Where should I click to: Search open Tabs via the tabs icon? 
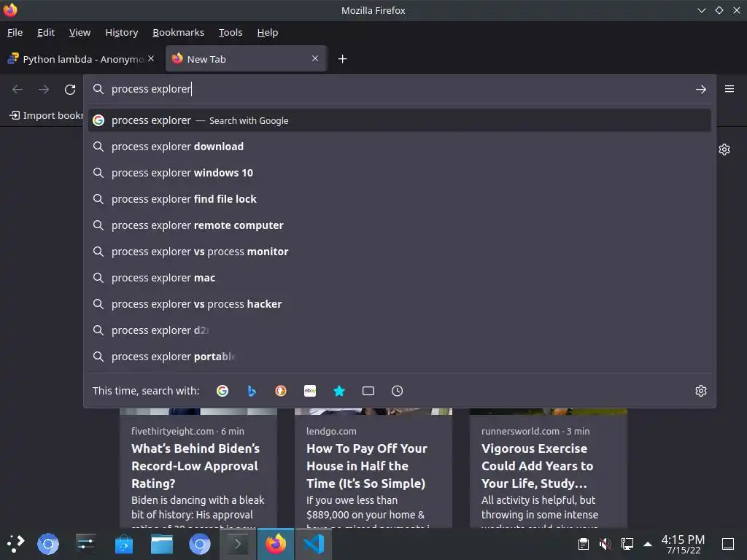click(368, 391)
